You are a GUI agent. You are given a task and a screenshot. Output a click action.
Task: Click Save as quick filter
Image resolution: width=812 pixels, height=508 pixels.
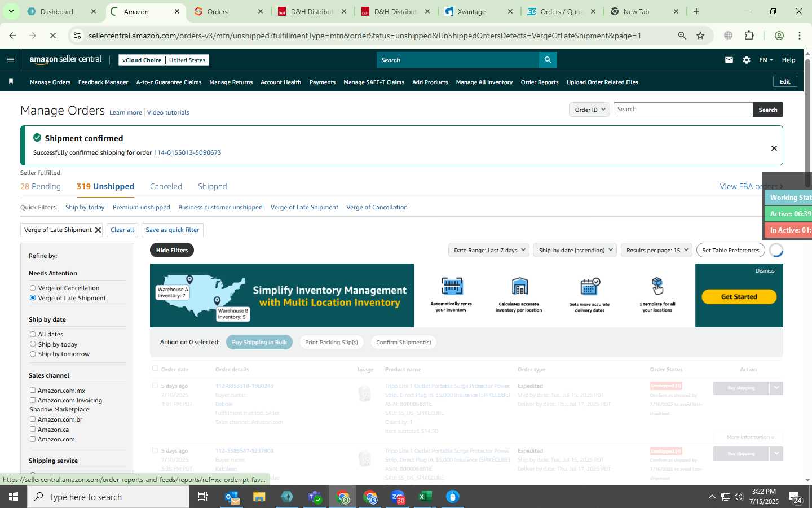tap(173, 230)
